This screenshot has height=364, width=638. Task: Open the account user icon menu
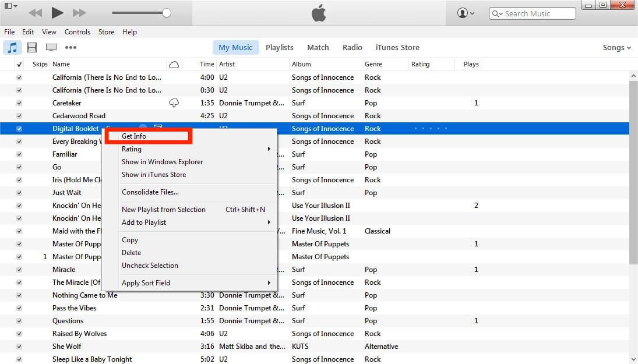(466, 13)
